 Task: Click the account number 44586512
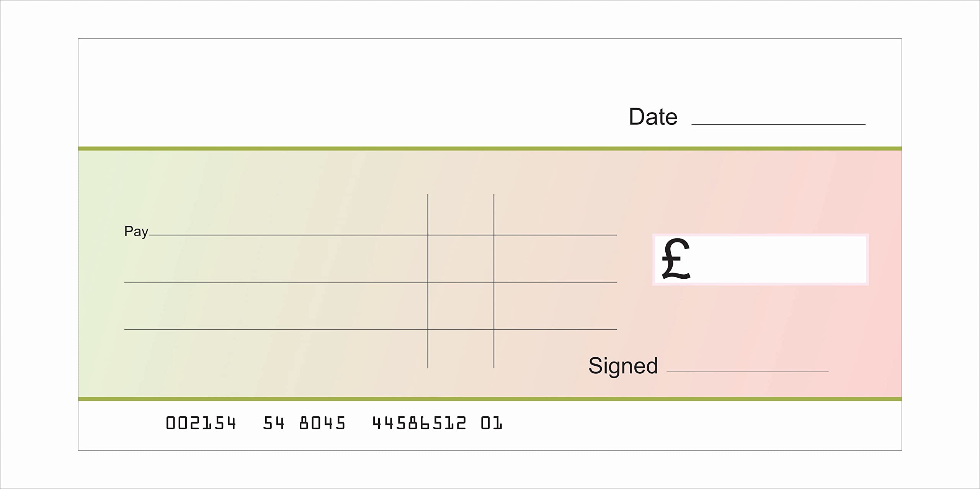coord(419,423)
